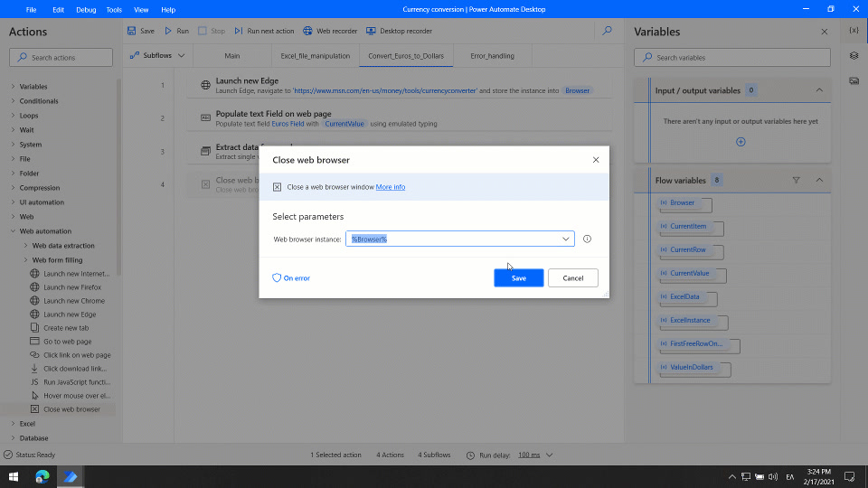The image size is (868, 488).
Task: Open the Web recorder
Action: 330,31
